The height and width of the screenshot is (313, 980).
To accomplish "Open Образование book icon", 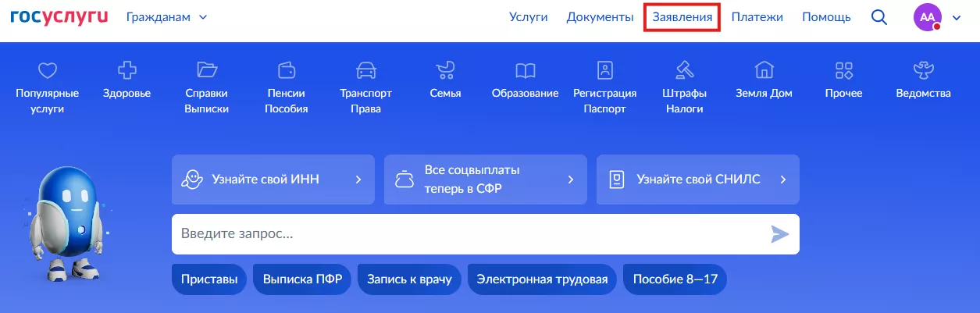I will [525, 71].
